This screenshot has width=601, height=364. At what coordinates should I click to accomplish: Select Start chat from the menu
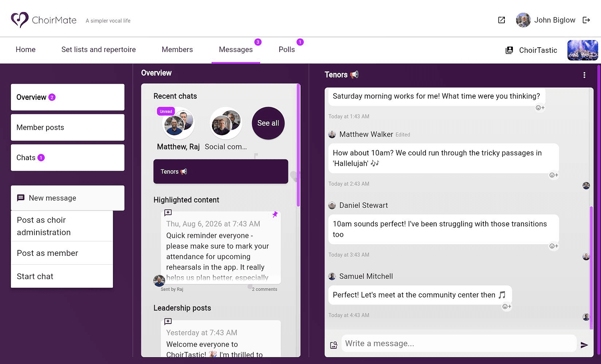point(62,276)
